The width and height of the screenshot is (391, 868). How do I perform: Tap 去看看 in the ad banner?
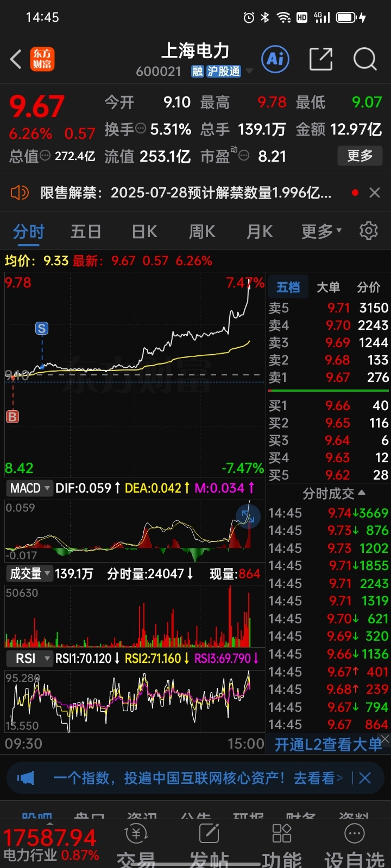(318, 778)
